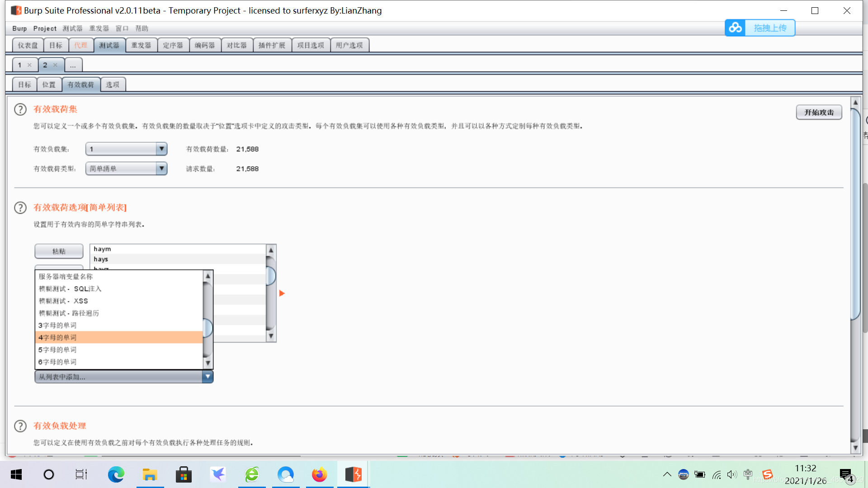Image resolution: width=868 pixels, height=488 pixels.
Task: Close Intruder tab 1
Action: tap(29, 65)
